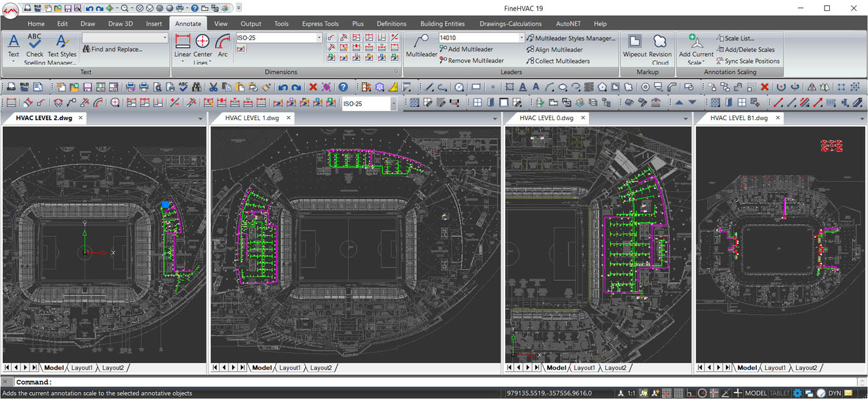Expand the 14010 multileader style dropdown

(520, 38)
